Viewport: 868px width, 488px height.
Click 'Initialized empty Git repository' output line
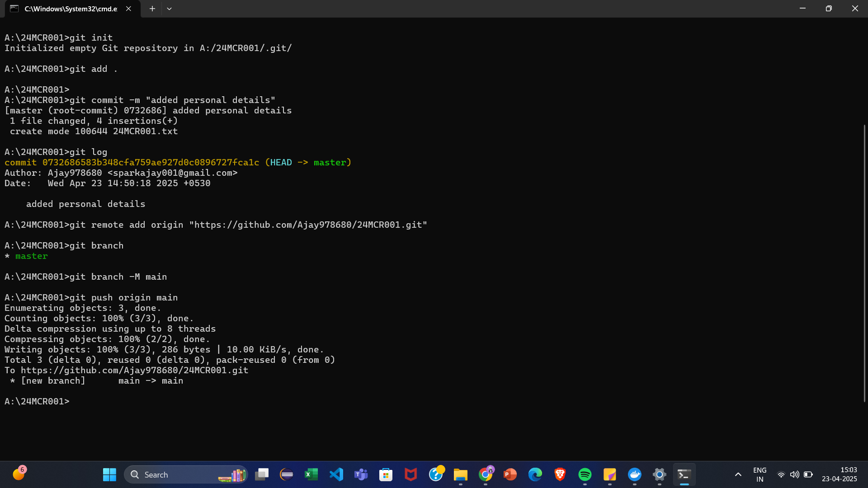point(148,48)
